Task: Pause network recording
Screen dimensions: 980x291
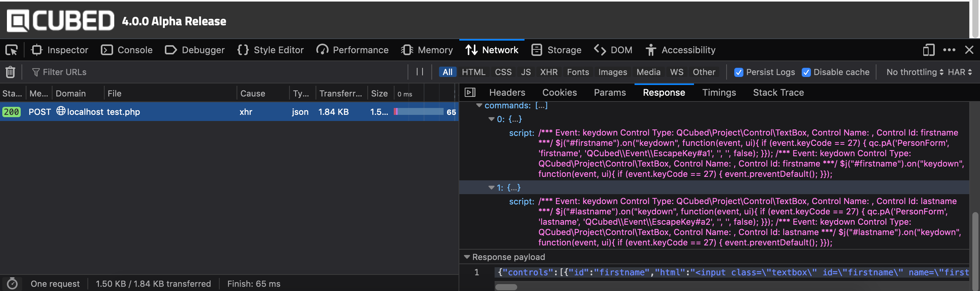Action: [420, 72]
